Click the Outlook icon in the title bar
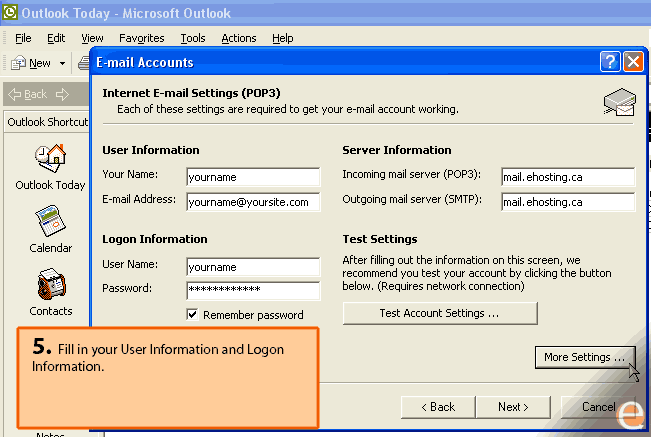 pyautogui.click(x=11, y=13)
